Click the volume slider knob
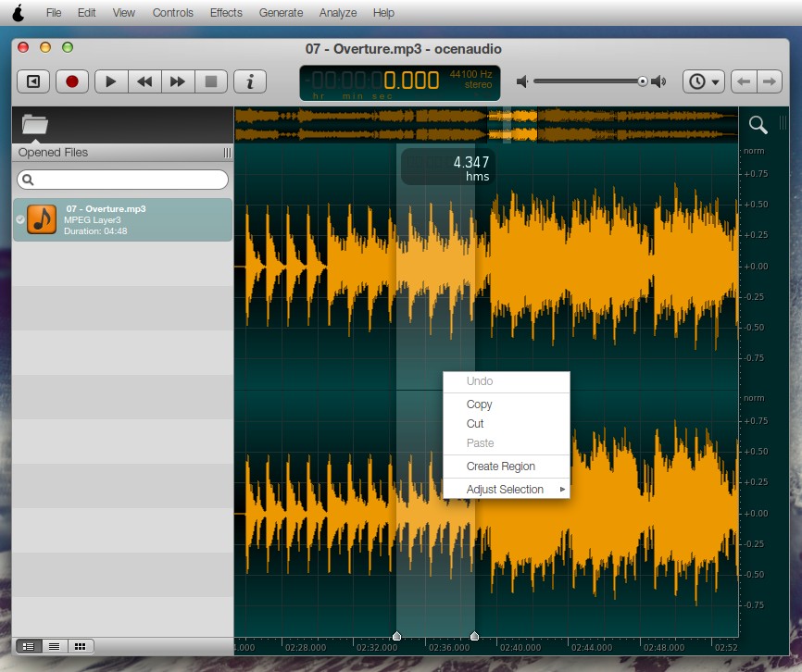802x672 pixels. coord(643,81)
